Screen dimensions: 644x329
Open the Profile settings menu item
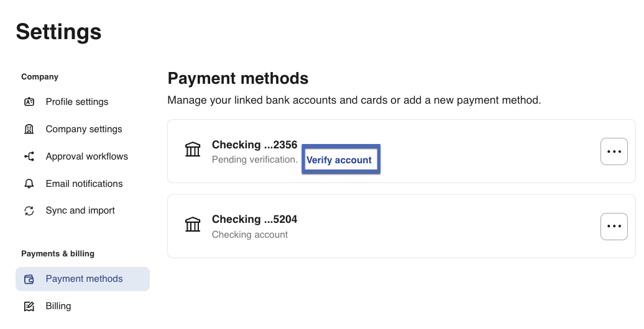click(x=77, y=102)
